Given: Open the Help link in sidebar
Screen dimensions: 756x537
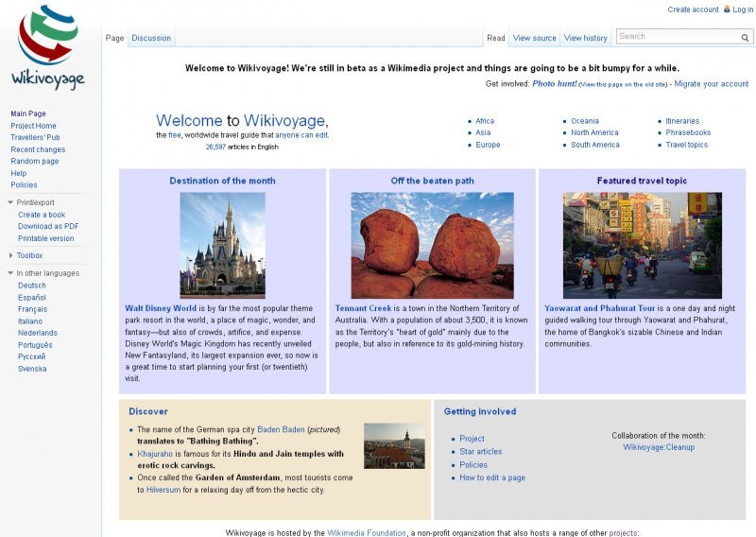Looking at the screenshot, I should tap(18, 173).
